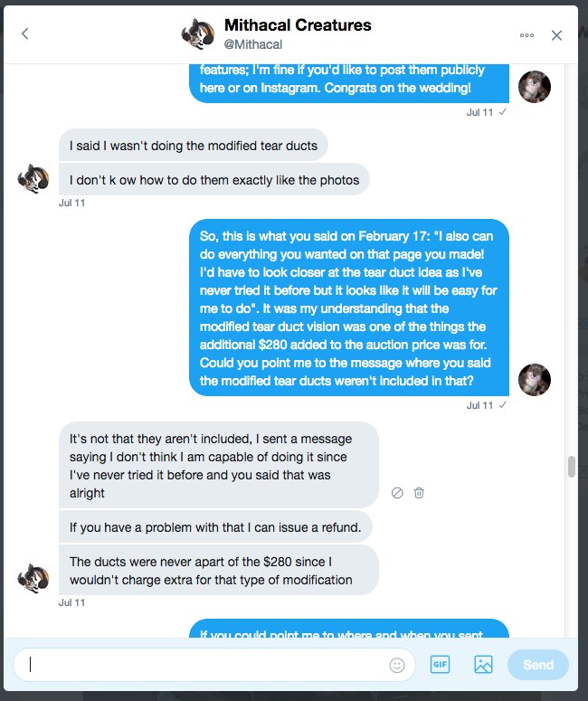Open the emoji picker in message box
Screen dimensions: 588x701
(x=397, y=665)
